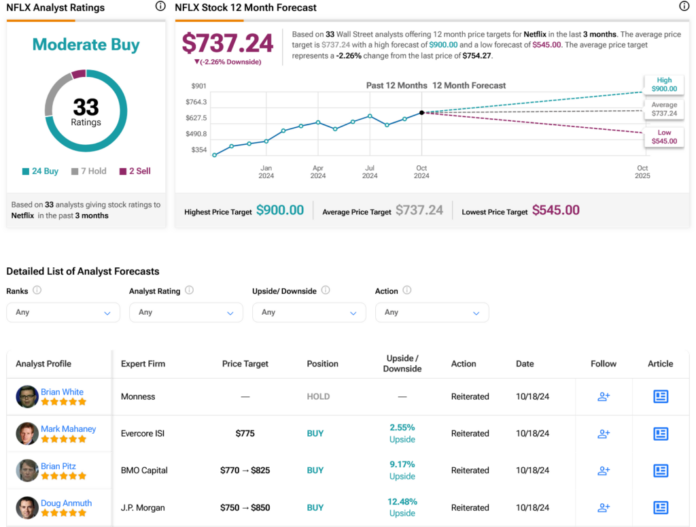The width and height of the screenshot is (696, 527).
Task: Click info icon beside Ranks filter label
Action: (x=37, y=290)
